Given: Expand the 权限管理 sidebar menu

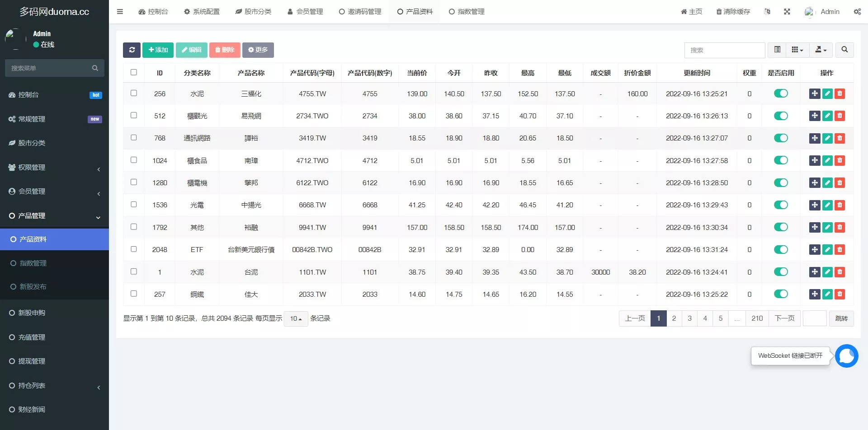Looking at the screenshot, I should point(54,168).
